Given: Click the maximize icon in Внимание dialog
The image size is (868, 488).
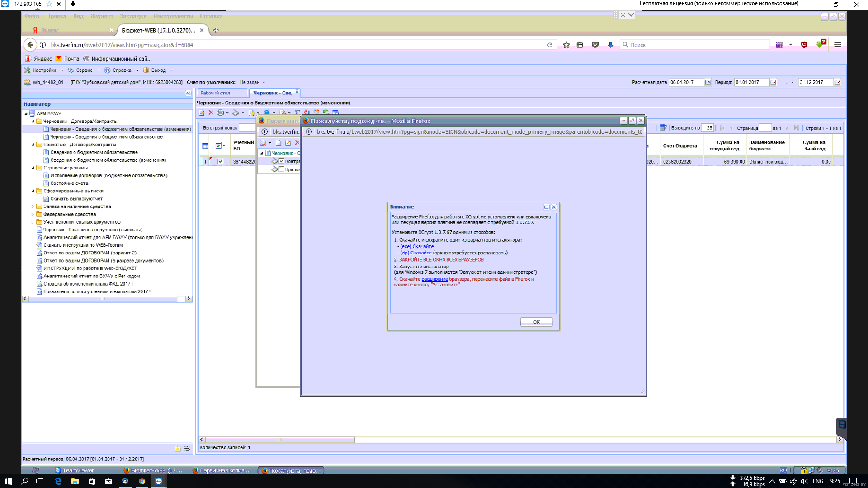Looking at the screenshot, I should 546,207.
